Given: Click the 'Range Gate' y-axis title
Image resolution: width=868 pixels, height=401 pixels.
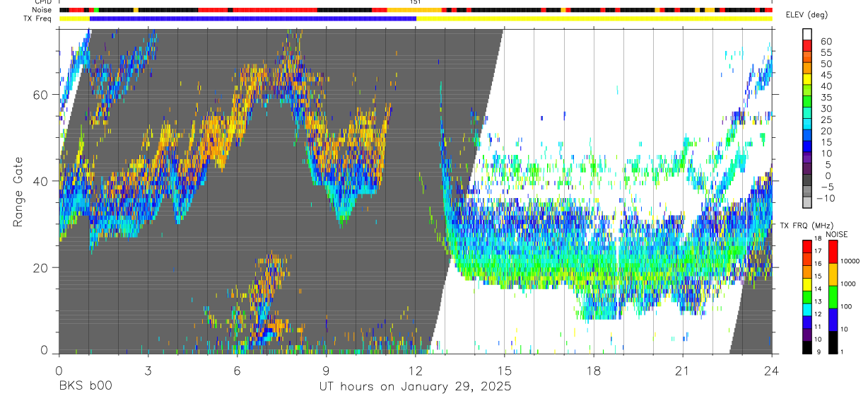Looking at the screenshot, I should pyautogui.click(x=18, y=192).
